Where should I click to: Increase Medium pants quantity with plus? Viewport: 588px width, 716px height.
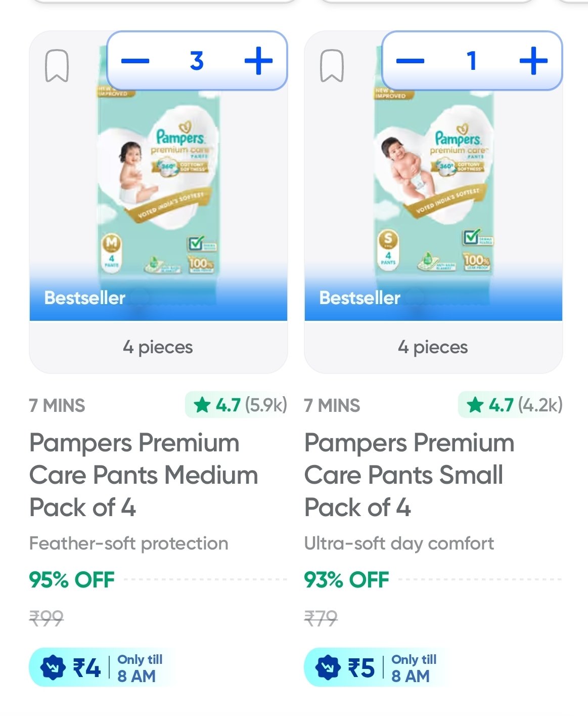[x=258, y=61]
